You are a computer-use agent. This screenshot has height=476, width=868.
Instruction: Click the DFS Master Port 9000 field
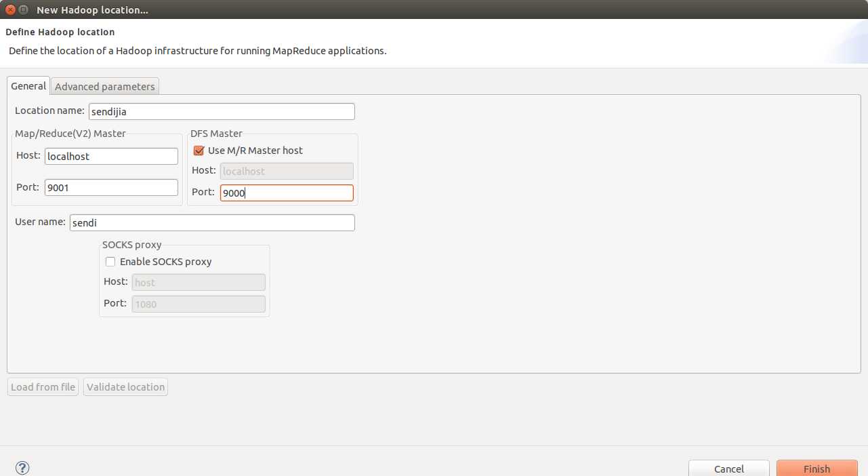[x=287, y=193]
